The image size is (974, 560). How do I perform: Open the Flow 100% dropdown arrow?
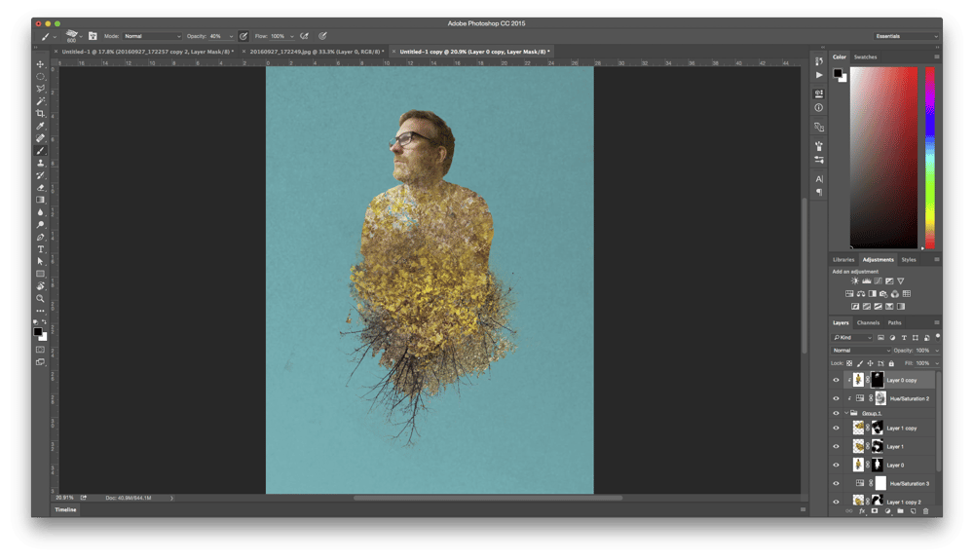(292, 36)
